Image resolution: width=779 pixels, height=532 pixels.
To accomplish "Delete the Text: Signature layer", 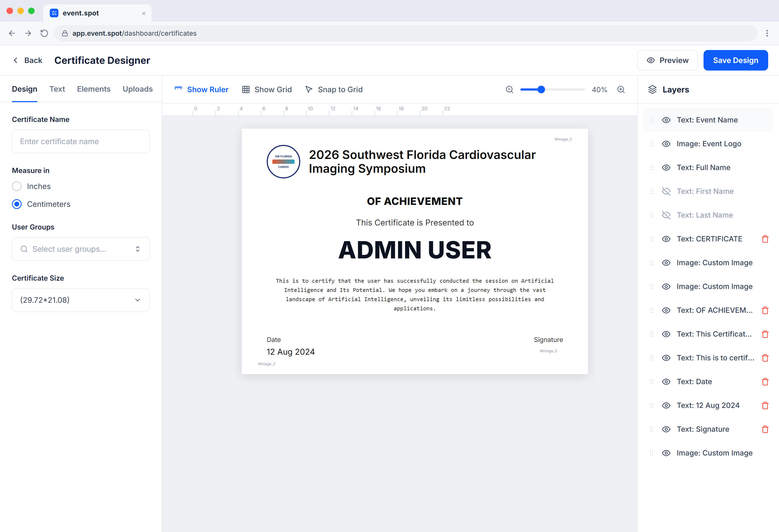I will 765,429.
